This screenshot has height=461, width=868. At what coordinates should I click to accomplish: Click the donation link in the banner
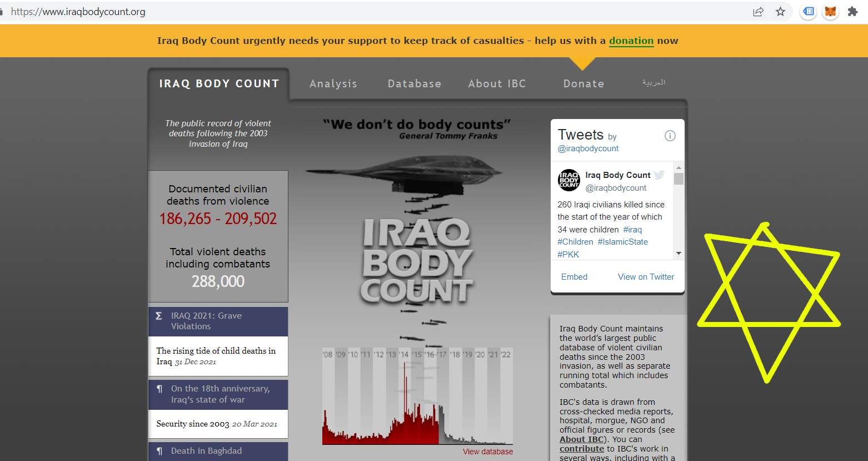(631, 41)
